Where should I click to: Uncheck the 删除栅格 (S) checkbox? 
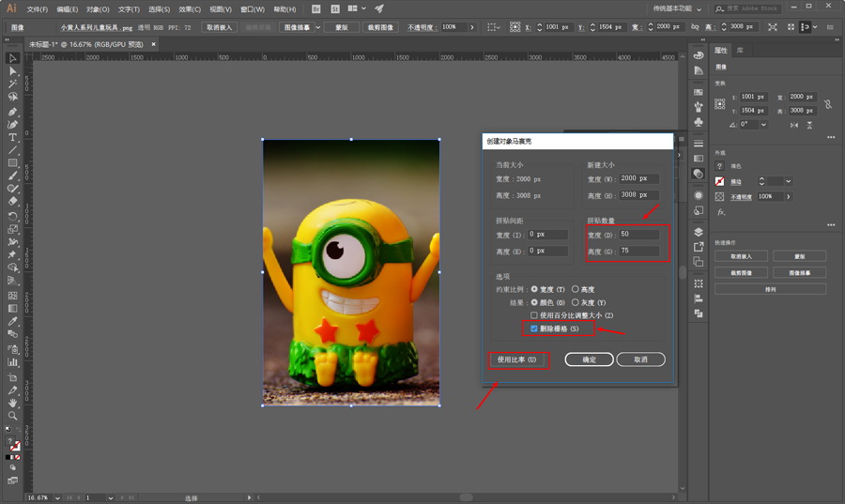(534, 329)
